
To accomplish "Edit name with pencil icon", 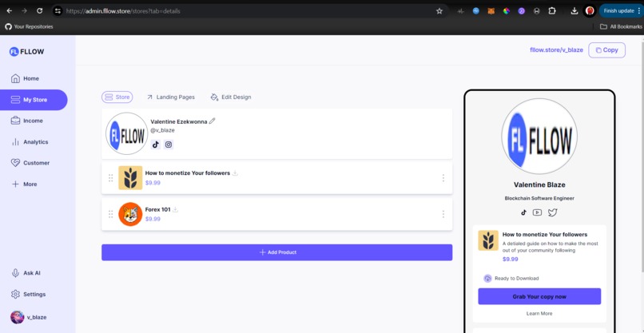I will click(x=212, y=121).
